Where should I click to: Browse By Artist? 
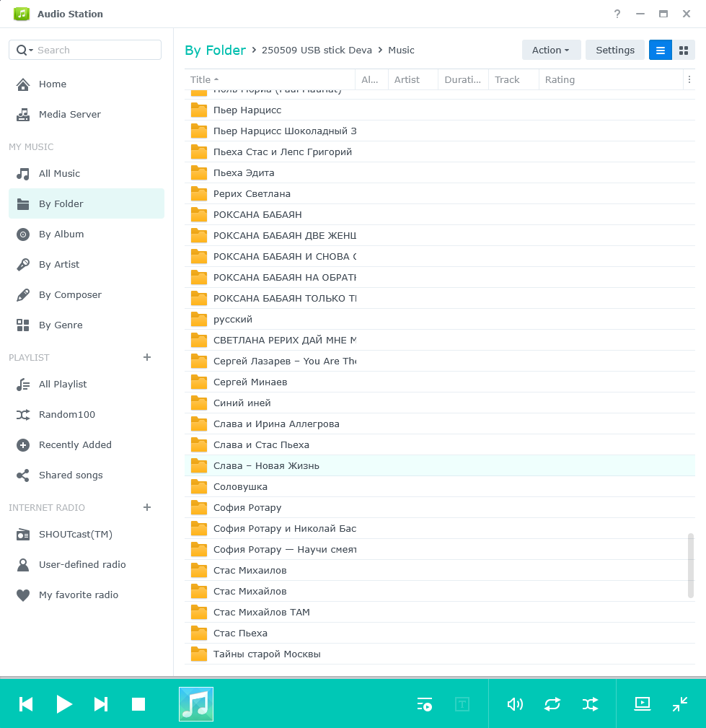(87, 264)
